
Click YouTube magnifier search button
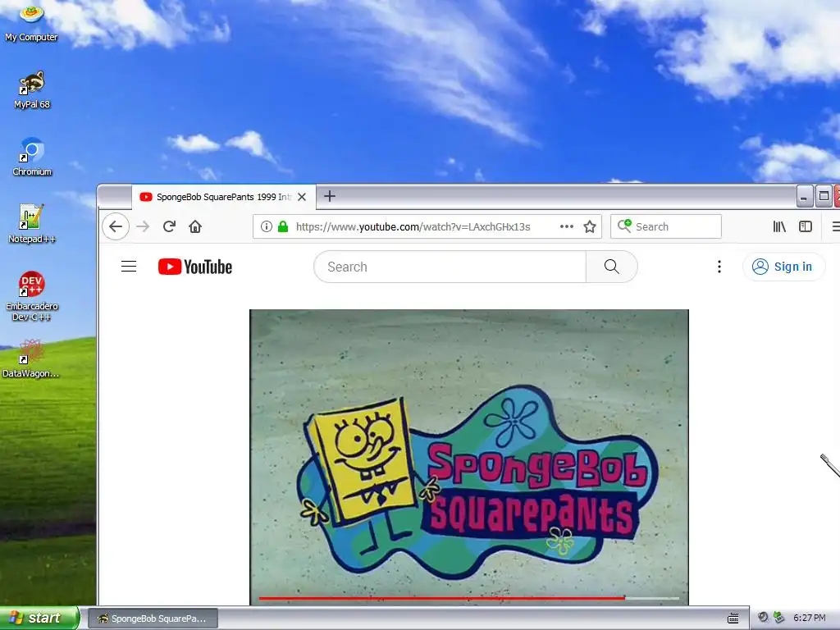click(612, 267)
